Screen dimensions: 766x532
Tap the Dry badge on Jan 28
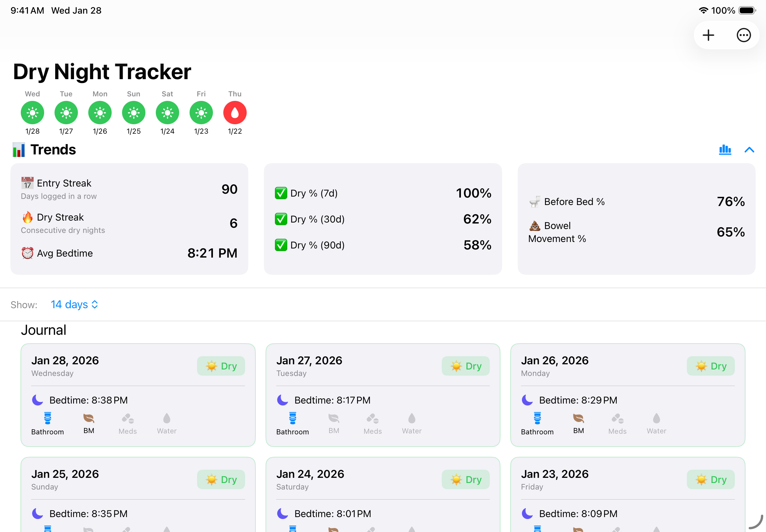pyautogui.click(x=221, y=366)
